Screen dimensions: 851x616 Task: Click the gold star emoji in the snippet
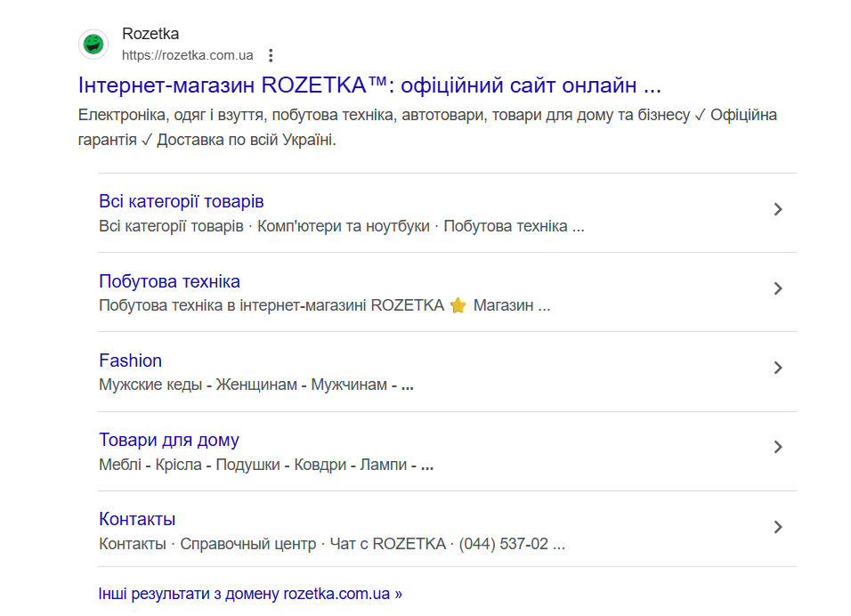[x=458, y=305]
